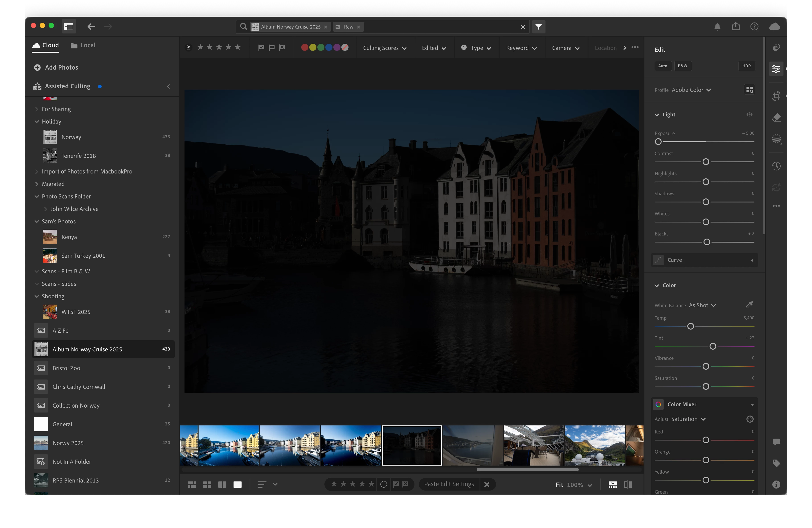Open the Culling Scores dropdown
The height and width of the screenshot is (528, 812).
[385, 48]
